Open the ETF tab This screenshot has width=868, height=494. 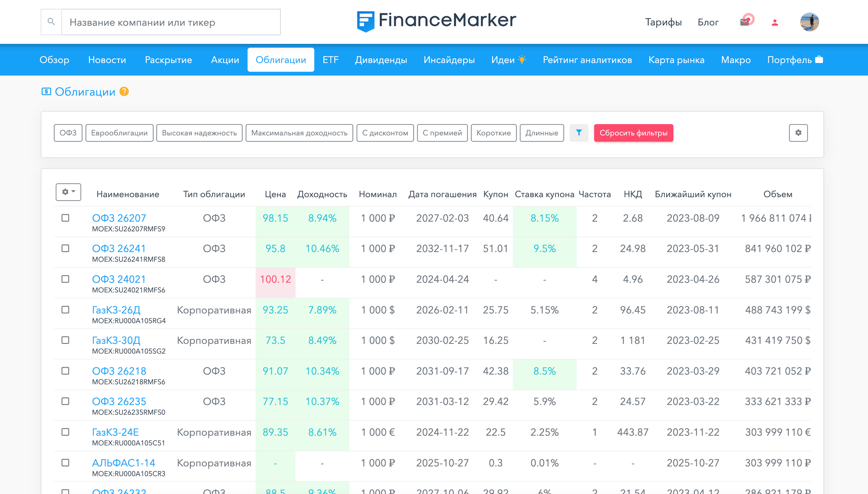pyautogui.click(x=330, y=60)
